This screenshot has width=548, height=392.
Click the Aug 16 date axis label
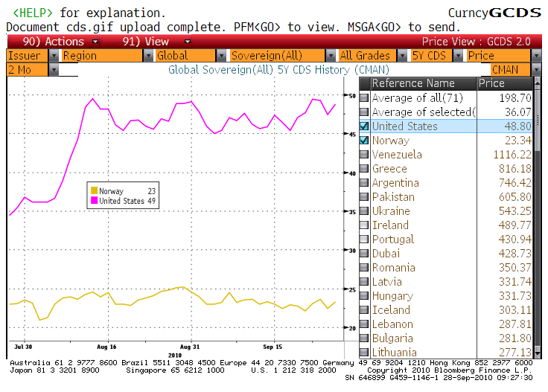point(106,347)
